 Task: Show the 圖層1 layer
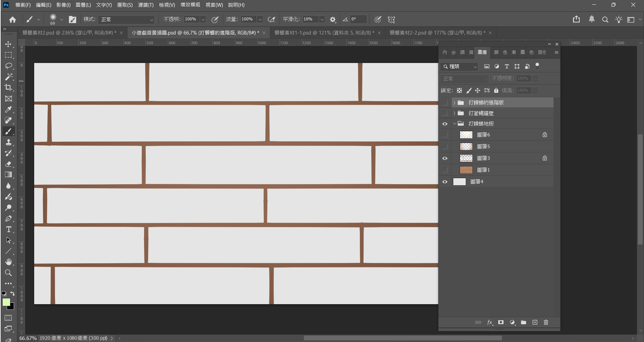445,170
